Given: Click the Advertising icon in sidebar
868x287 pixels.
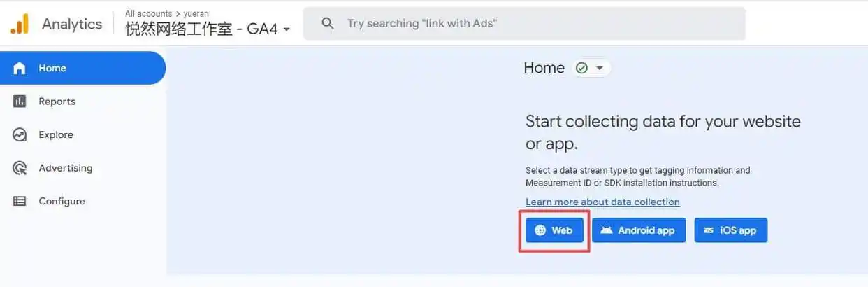Looking at the screenshot, I should pyautogui.click(x=20, y=168).
